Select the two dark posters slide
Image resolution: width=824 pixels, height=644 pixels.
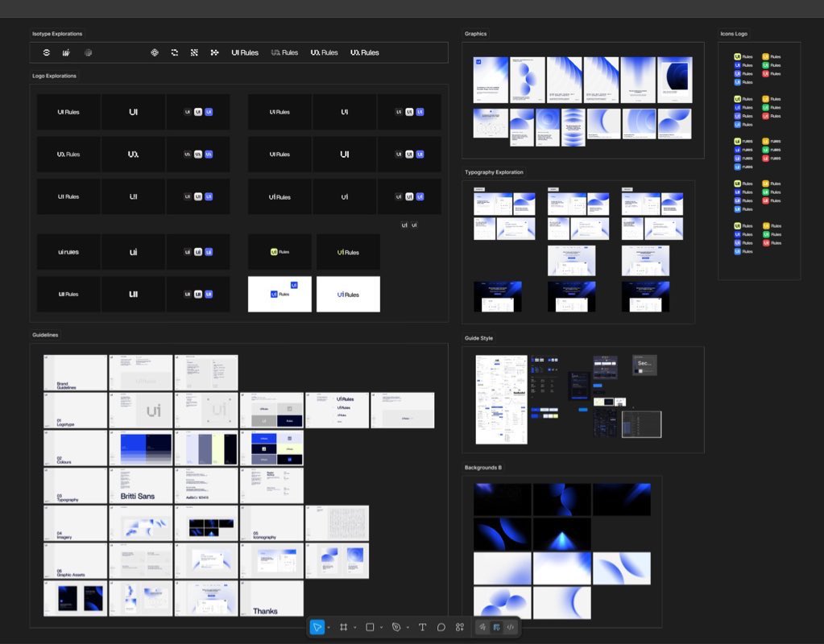click(x=75, y=598)
